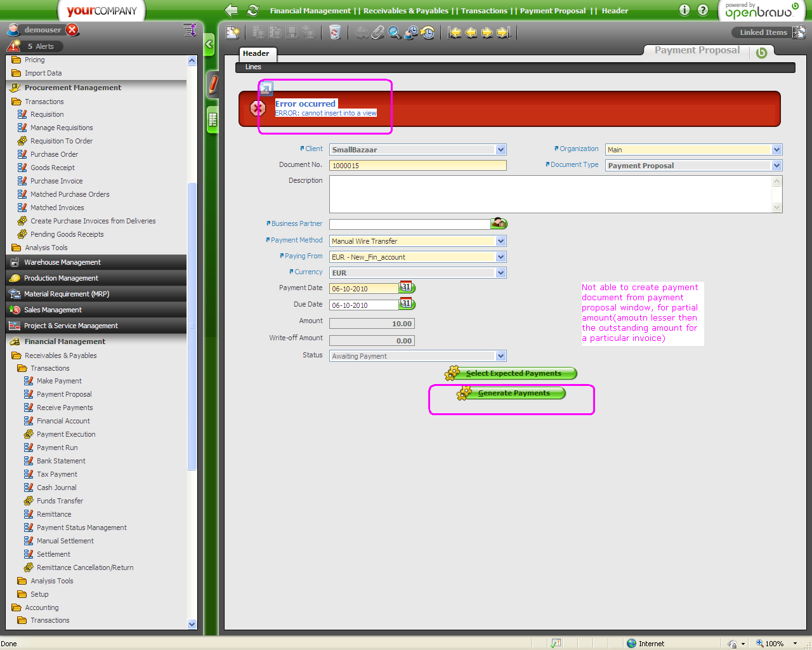Delete record using the trash icon
Screen dimensions: 812x650
click(x=335, y=32)
